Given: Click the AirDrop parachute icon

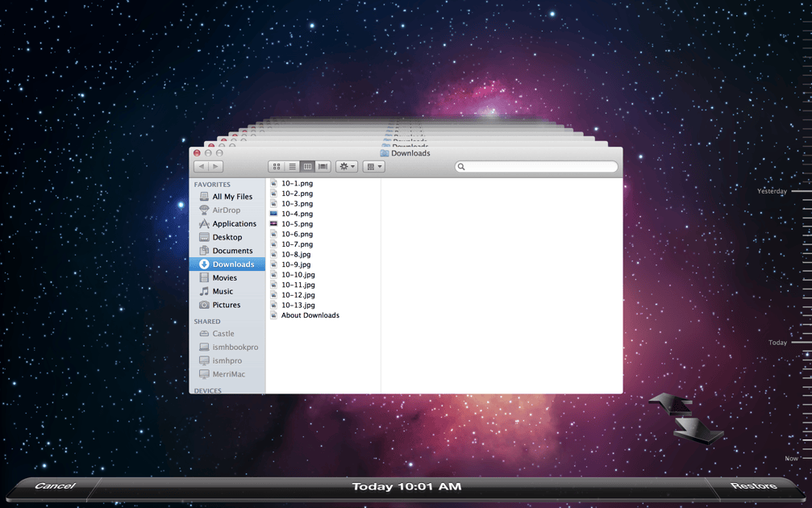Looking at the screenshot, I should coord(205,210).
